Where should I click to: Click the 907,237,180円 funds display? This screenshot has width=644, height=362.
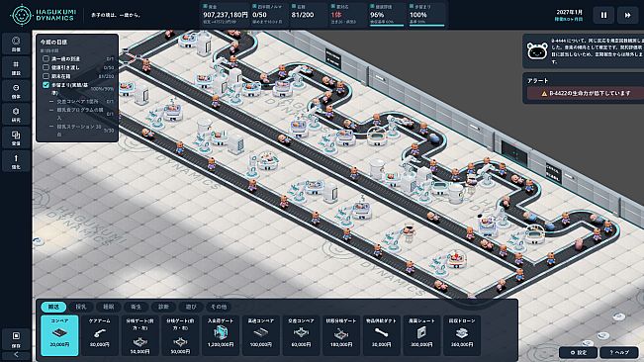[x=226, y=15]
